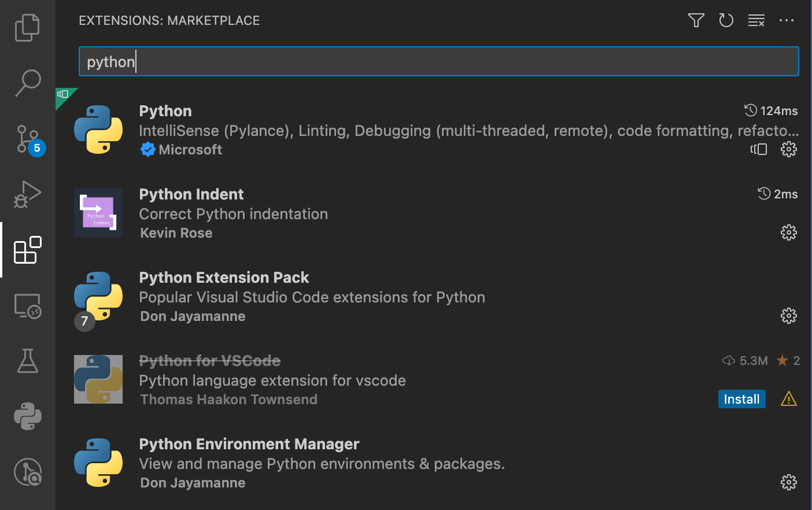The image size is (812, 510).
Task: Click the remote sync icon beside Python gear
Action: tap(759, 149)
